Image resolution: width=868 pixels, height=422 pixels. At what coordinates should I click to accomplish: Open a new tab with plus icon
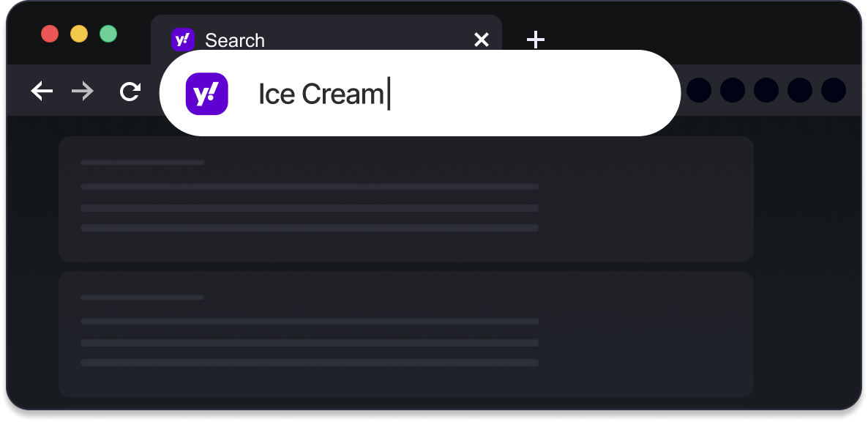(x=535, y=40)
